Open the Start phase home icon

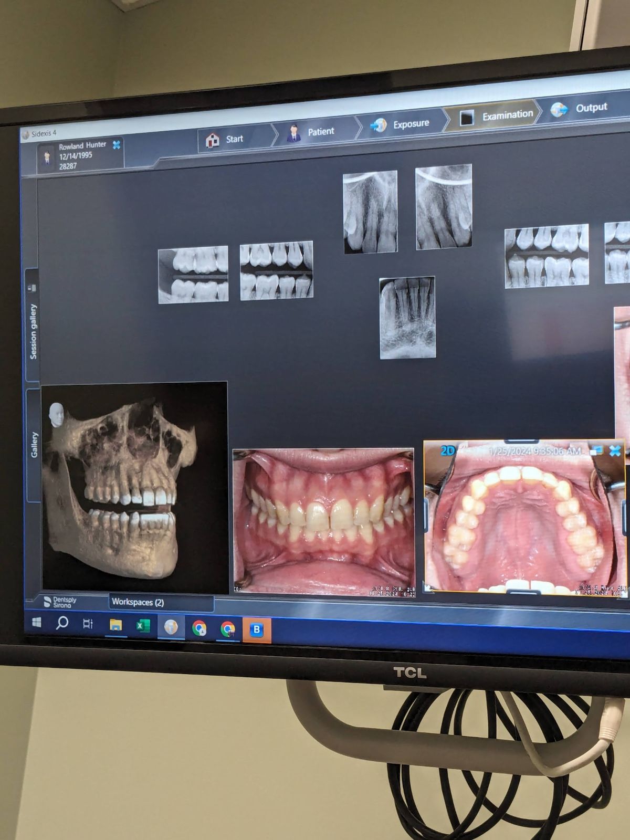[x=213, y=140]
